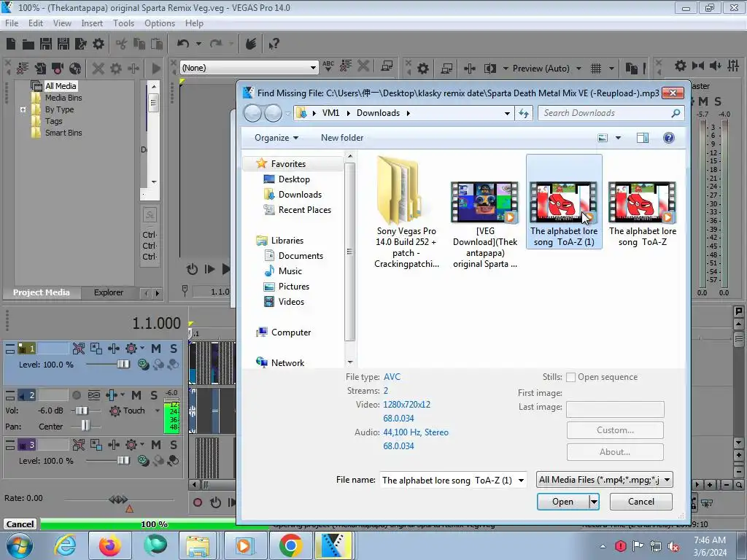This screenshot has height=560, width=747.
Task: Open Windows Explorer from the taskbar
Action: [x=198, y=545]
